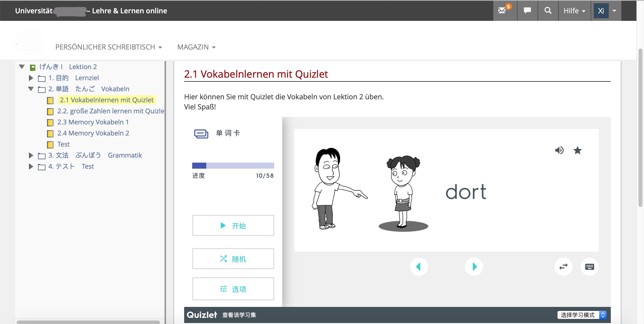This screenshot has width=644, height=324.
Task: Open the mail inbox envelope icon
Action: click(502, 11)
